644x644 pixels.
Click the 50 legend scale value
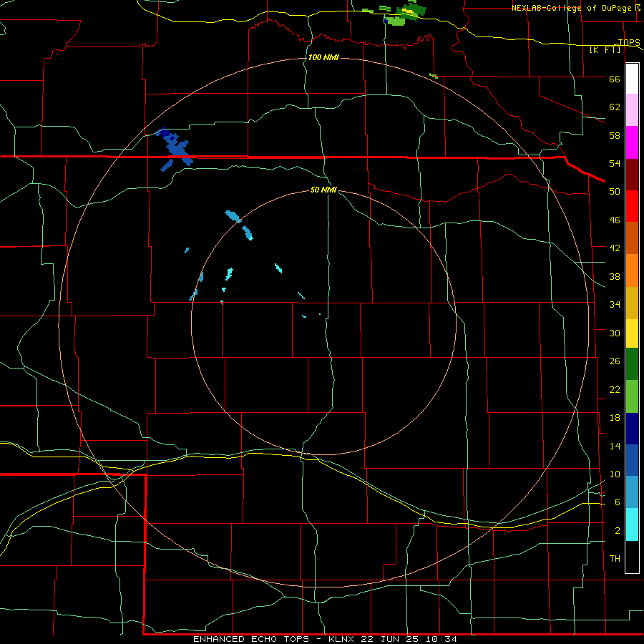(615, 192)
